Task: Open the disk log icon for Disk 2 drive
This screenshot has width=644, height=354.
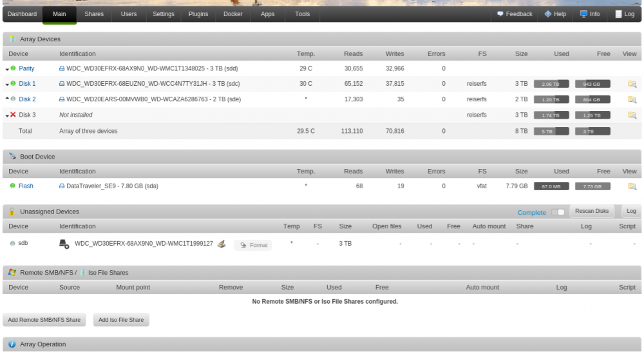Action: pyautogui.click(x=62, y=99)
